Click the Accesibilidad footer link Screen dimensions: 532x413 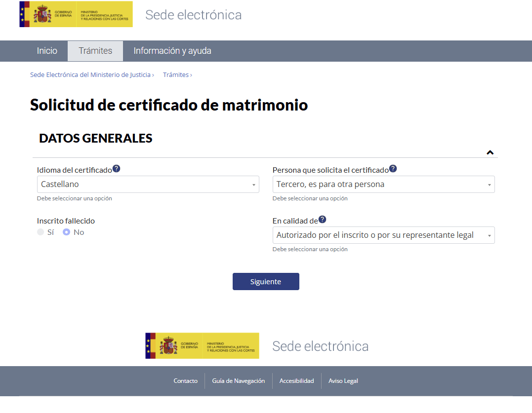(296, 380)
